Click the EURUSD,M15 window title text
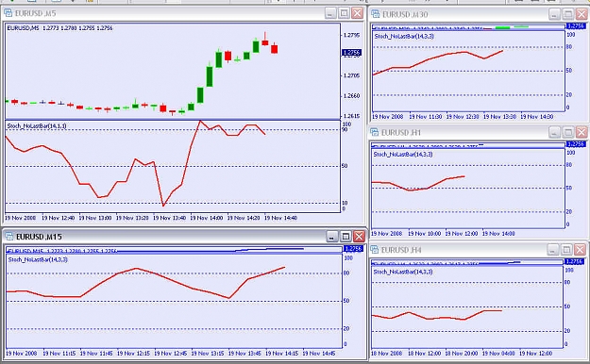Screen dimensions: 590x364 coord(39,237)
